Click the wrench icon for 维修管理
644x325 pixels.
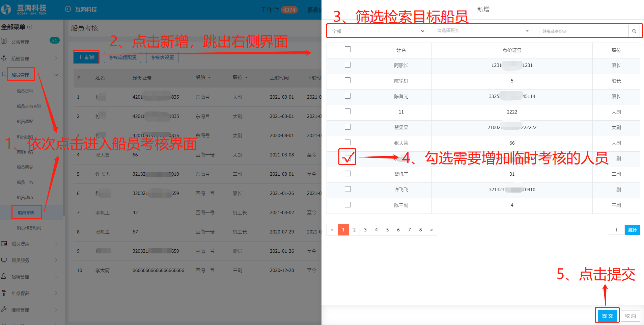click(4, 309)
